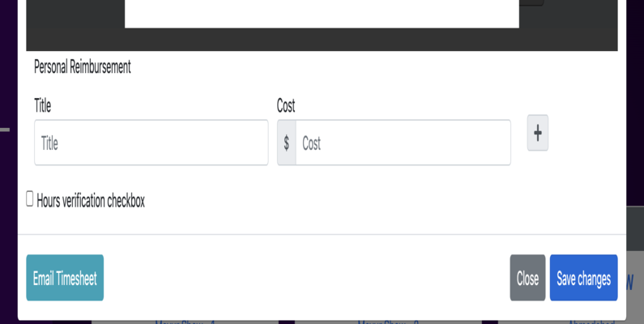Focus the Cost amount input field
Image resolution: width=644 pixels, height=324 pixels.
pos(403,143)
